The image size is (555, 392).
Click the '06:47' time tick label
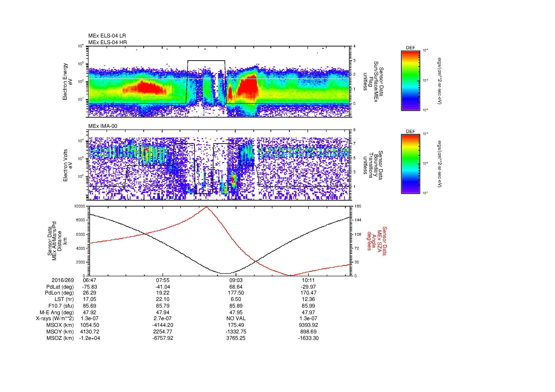pos(90,280)
